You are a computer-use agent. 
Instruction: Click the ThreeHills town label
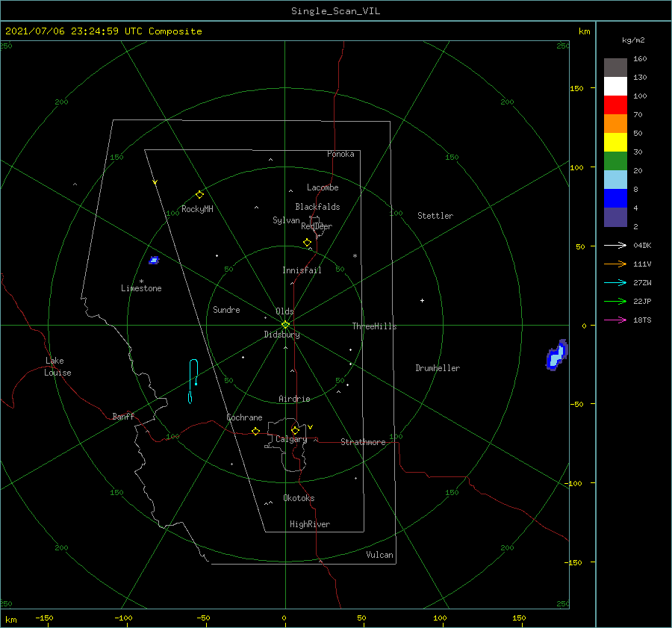pos(375,326)
